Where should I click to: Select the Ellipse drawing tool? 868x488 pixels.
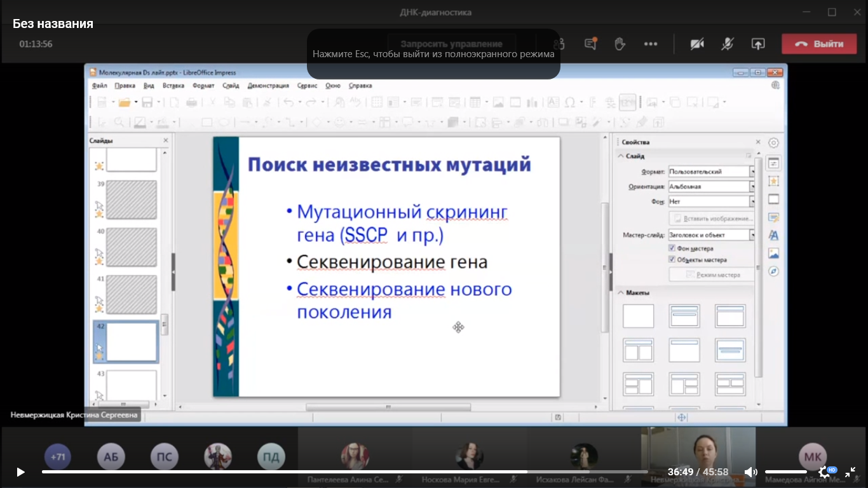click(x=224, y=122)
